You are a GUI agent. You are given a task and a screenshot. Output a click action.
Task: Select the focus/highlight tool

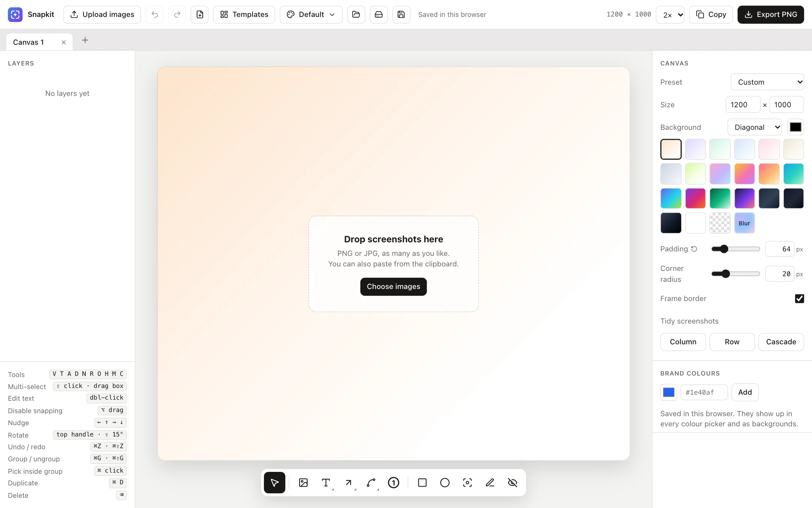point(467,482)
